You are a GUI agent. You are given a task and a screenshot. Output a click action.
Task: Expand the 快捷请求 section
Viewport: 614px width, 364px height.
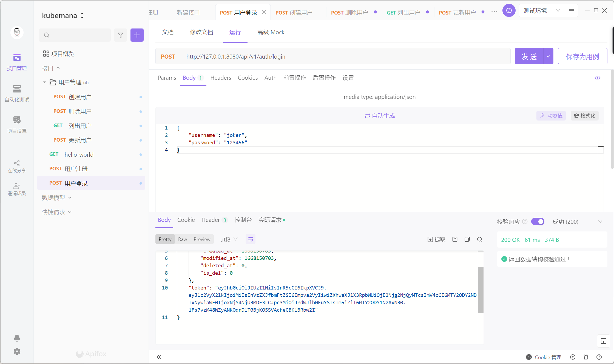tap(57, 212)
